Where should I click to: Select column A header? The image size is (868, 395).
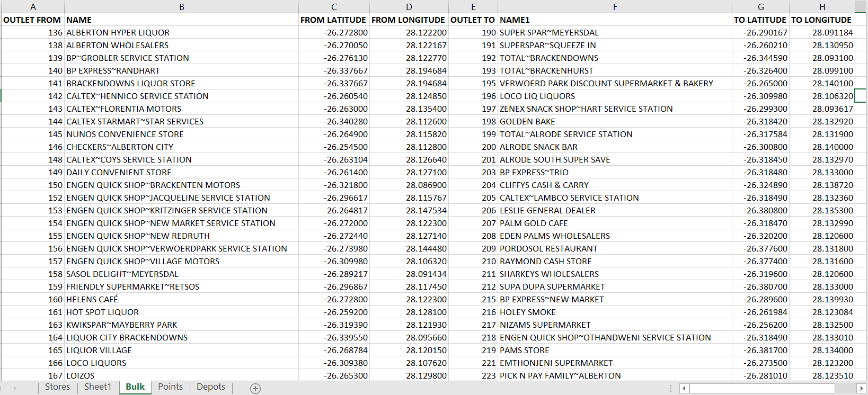point(33,7)
